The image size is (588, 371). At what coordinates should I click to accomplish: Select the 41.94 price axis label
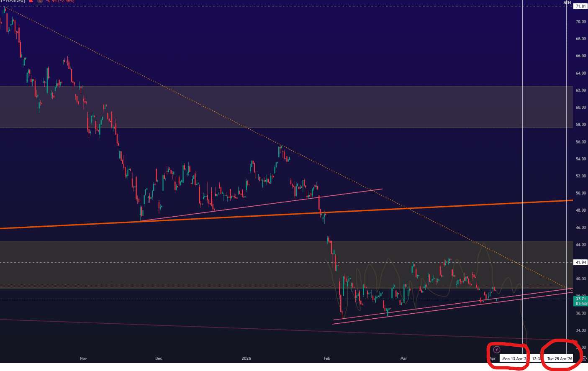click(580, 262)
